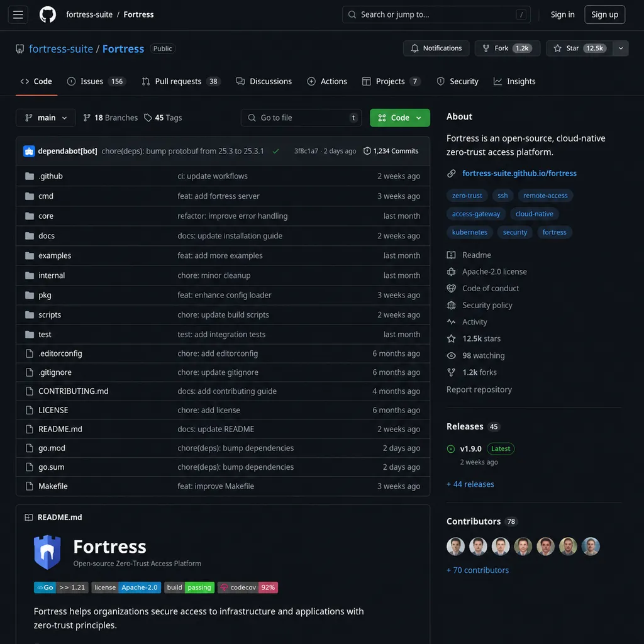The height and width of the screenshot is (644, 644).
Task: Open the 45 Tags link
Action: click(163, 118)
